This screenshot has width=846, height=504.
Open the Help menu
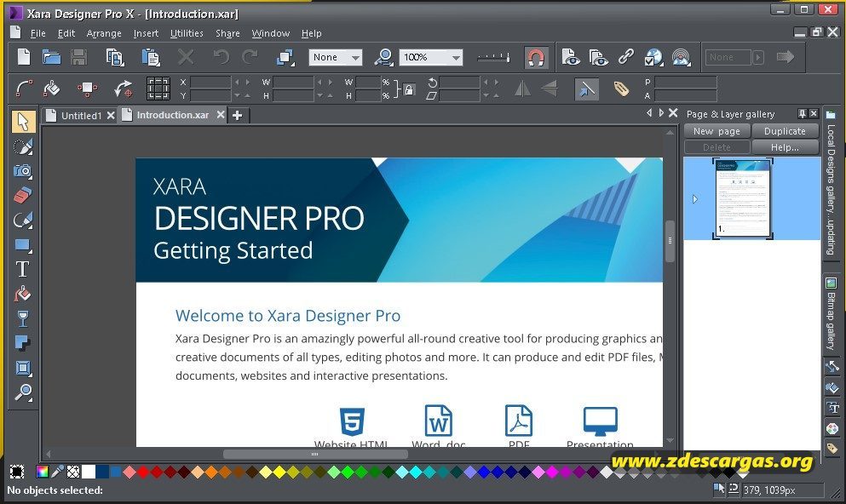pyautogui.click(x=311, y=33)
